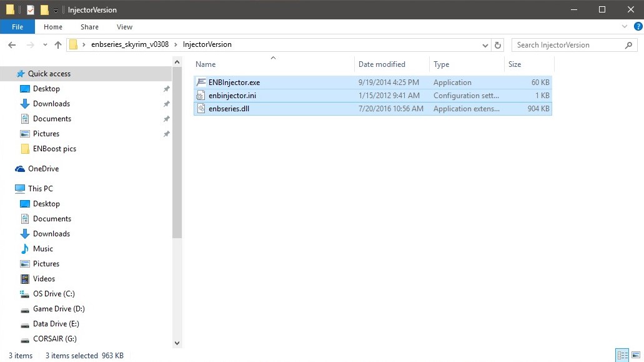Select OneDrive in the navigation pane
The width and height of the screenshot is (644, 362).
pyautogui.click(x=43, y=168)
